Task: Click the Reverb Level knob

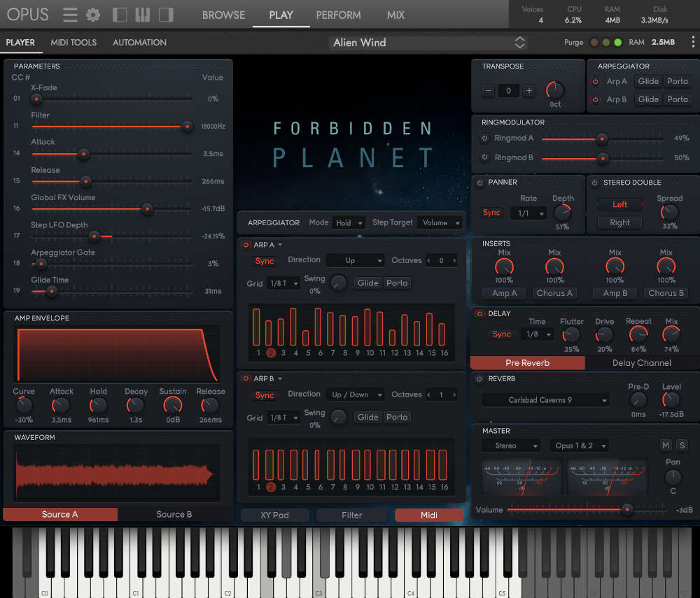Action: point(671,401)
